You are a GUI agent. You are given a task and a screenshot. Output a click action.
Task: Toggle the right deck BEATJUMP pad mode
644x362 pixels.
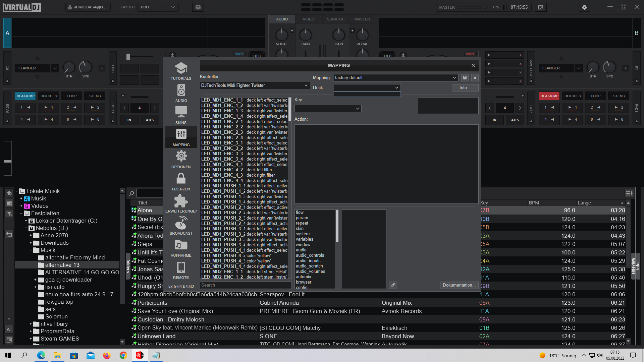[x=549, y=96]
